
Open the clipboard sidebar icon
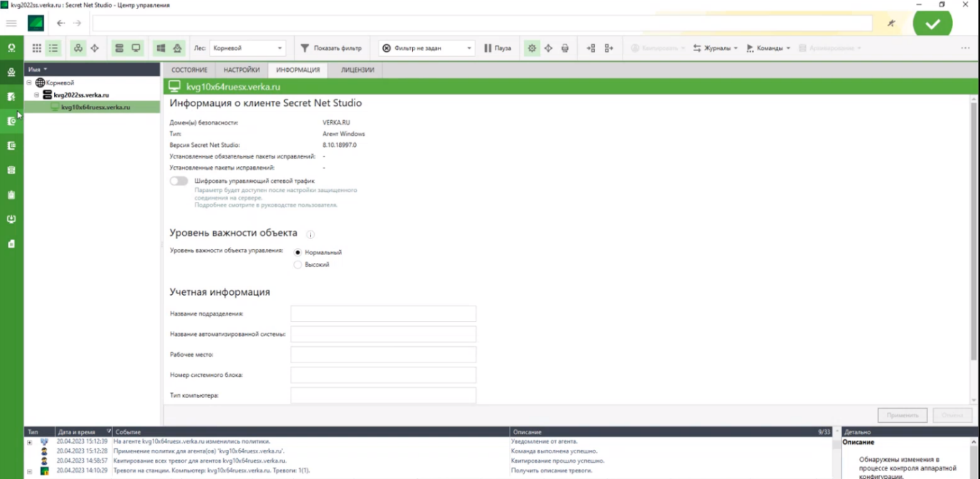click(x=11, y=195)
